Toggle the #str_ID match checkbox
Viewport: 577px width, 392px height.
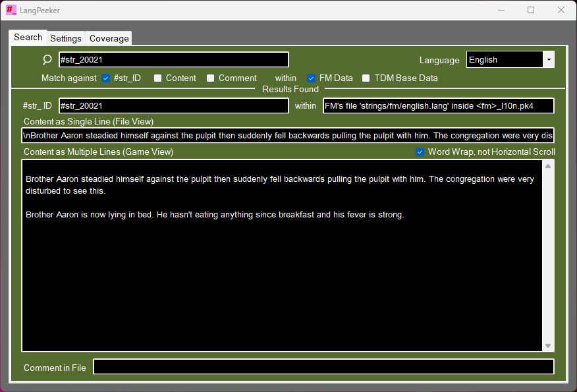105,78
